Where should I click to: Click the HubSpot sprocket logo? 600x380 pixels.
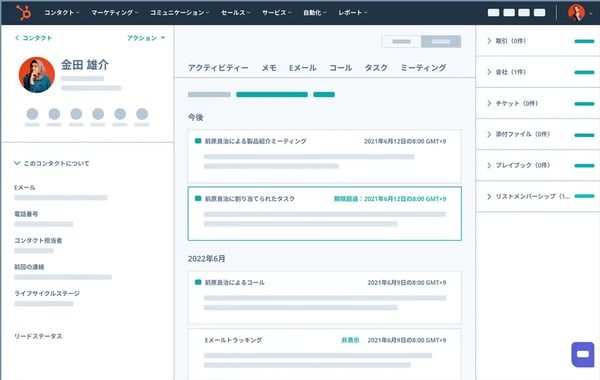24,13
